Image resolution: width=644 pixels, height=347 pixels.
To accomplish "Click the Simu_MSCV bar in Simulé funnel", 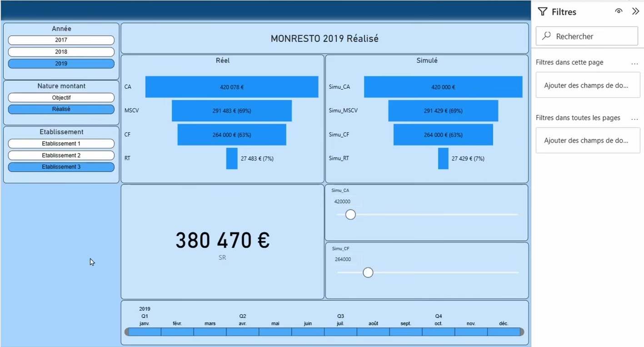I will (443, 111).
